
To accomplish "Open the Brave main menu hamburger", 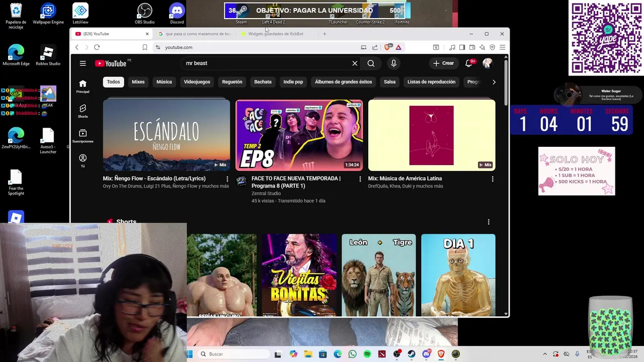I will click(502, 47).
